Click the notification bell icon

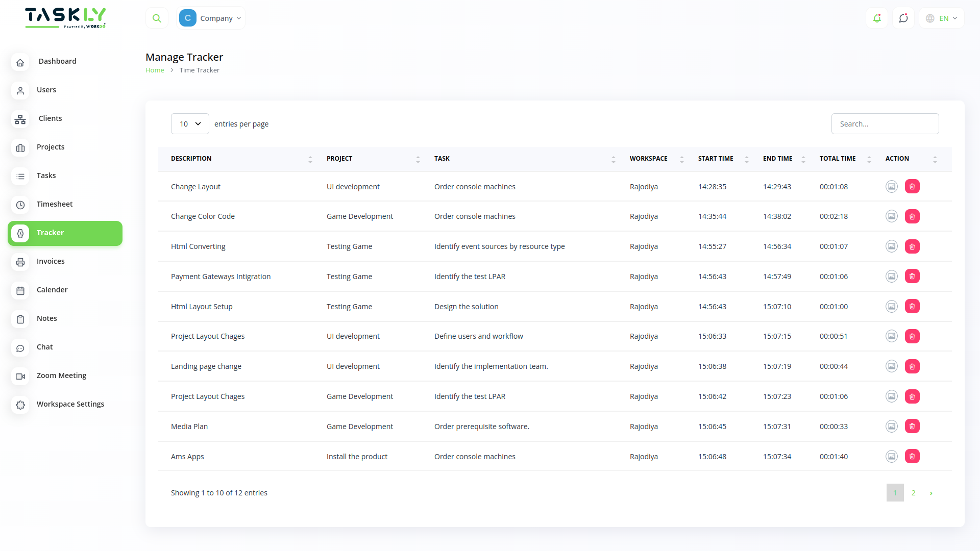coord(877,18)
